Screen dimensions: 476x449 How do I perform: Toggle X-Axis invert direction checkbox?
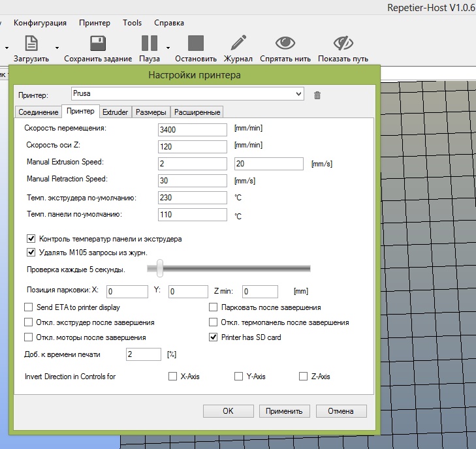(172, 377)
